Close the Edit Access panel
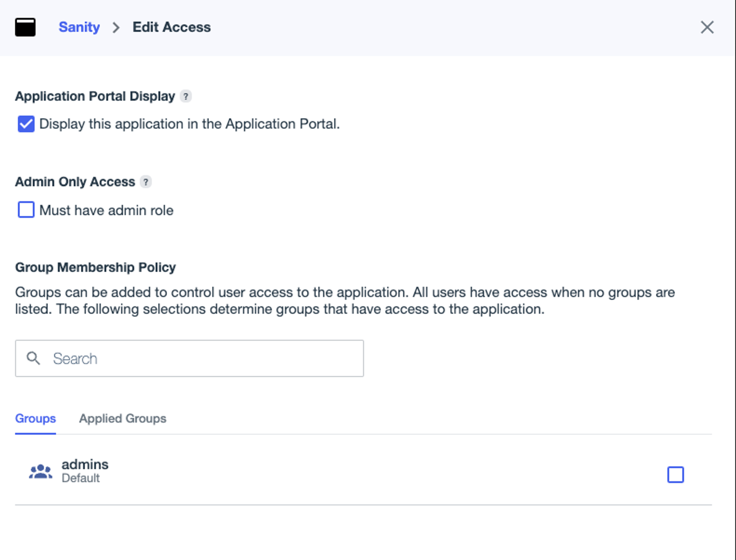 point(707,27)
